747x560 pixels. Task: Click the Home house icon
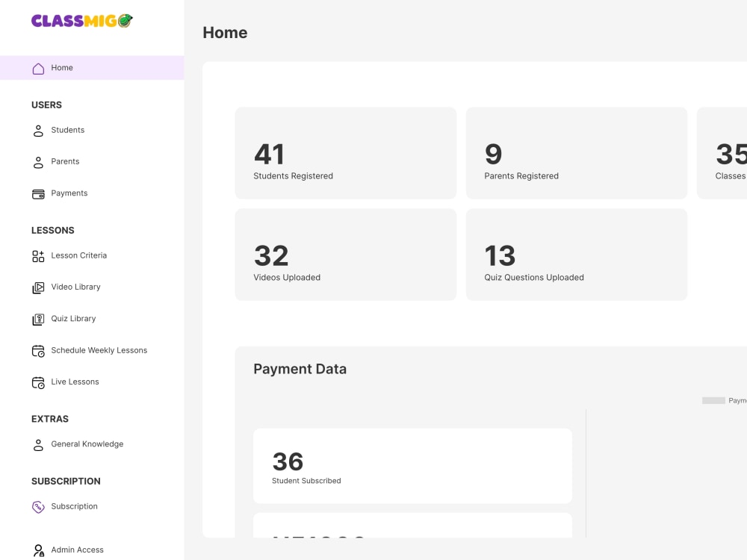tap(38, 69)
